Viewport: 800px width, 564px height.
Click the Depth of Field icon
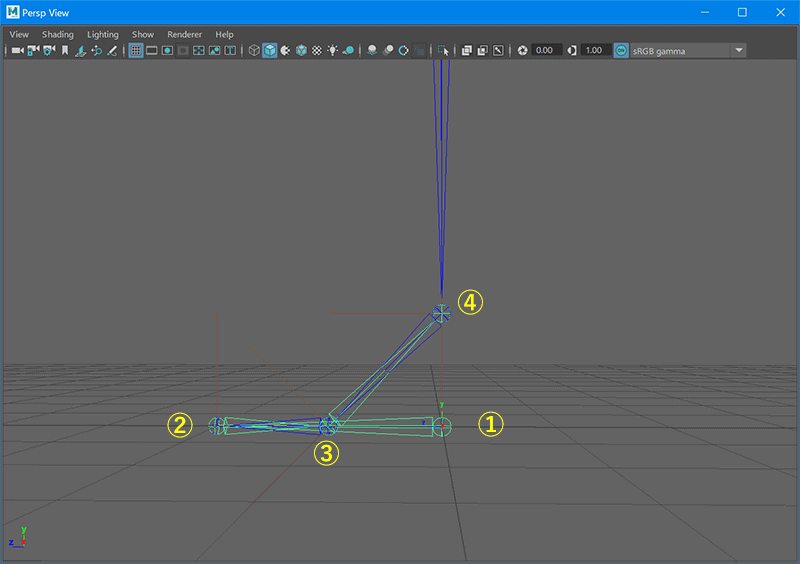point(419,50)
